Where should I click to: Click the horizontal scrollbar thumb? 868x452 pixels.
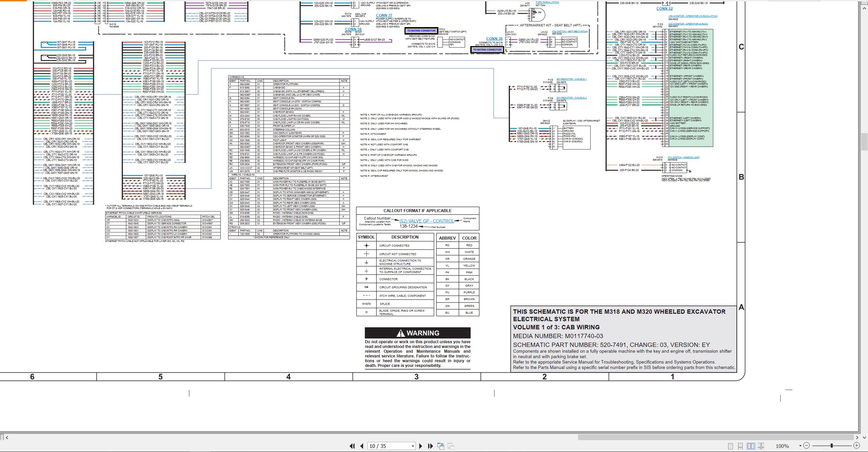(x=715, y=437)
